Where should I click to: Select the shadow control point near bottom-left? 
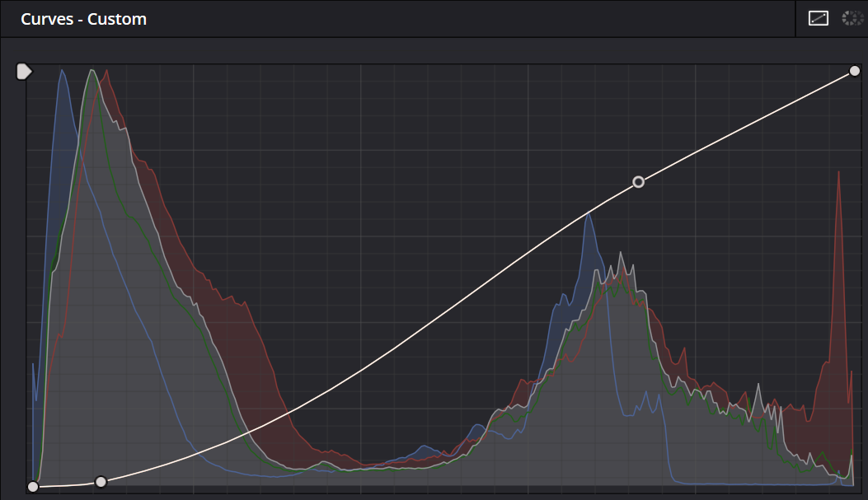101,482
